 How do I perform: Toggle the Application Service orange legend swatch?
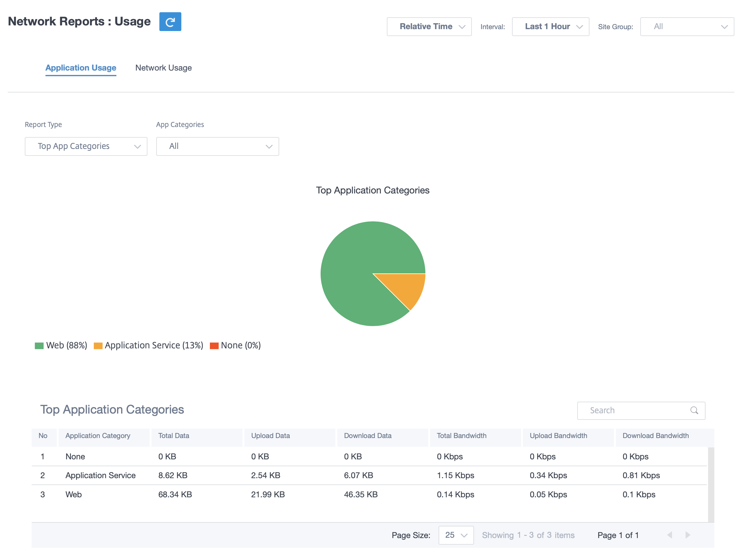tap(98, 346)
